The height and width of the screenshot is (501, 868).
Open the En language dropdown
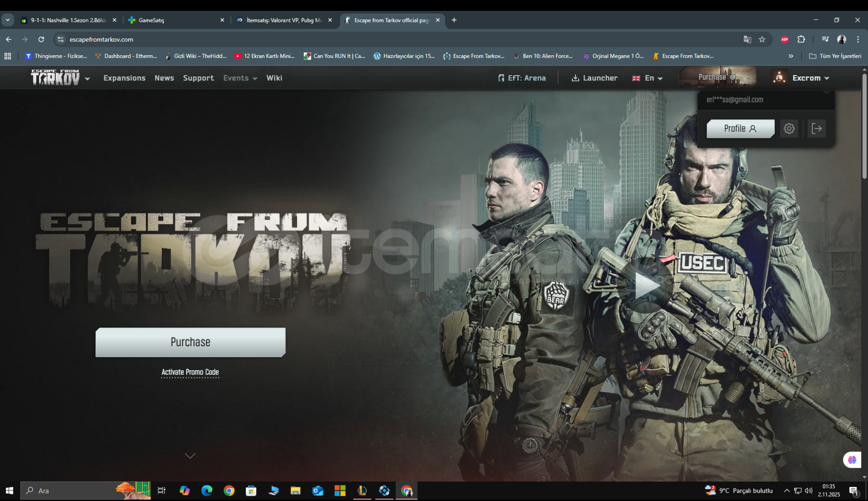(x=648, y=78)
